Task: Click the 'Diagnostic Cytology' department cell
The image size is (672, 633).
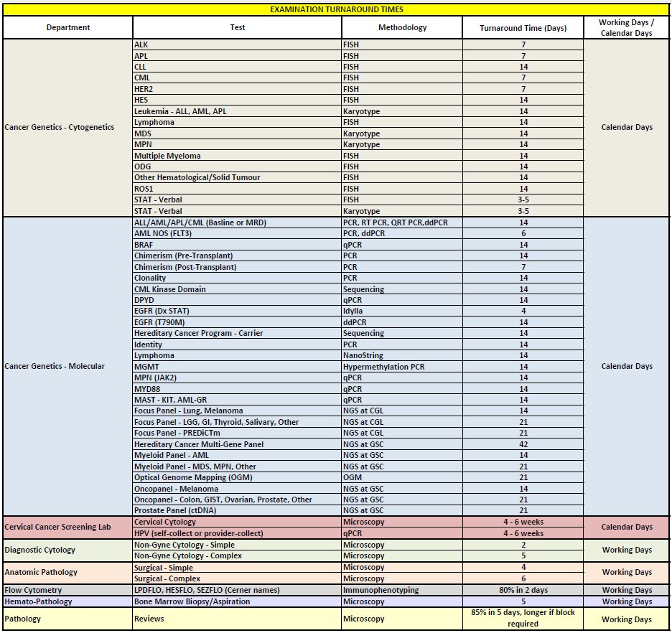Action: coord(68,550)
